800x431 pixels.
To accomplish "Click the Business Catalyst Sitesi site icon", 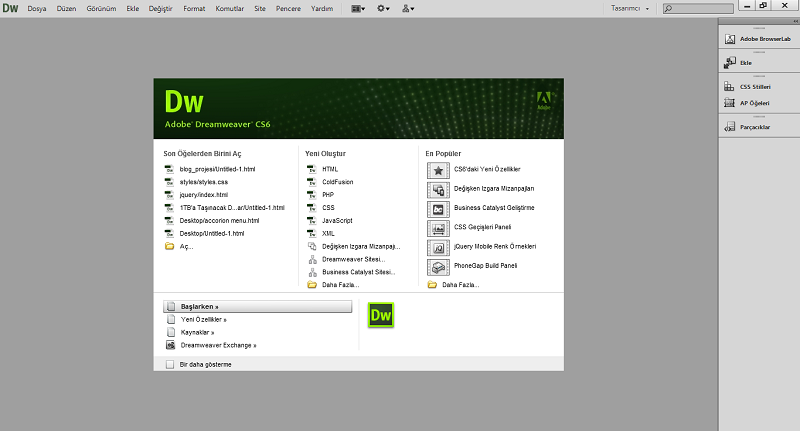I will click(312, 272).
